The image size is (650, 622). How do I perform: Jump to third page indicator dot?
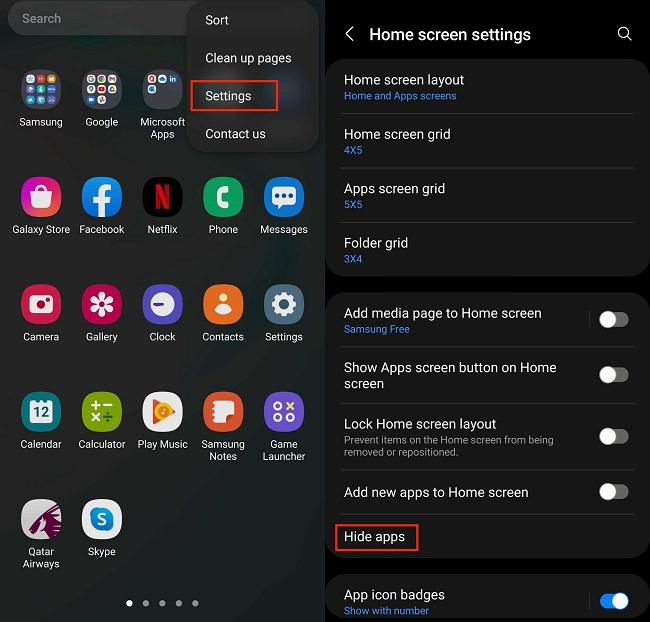pos(162,603)
